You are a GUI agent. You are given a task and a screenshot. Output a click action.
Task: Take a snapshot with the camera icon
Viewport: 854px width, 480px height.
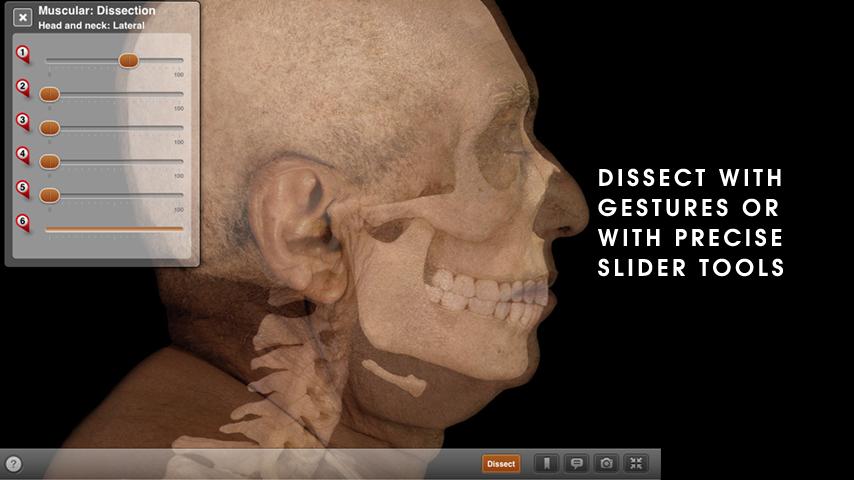(x=606, y=464)
